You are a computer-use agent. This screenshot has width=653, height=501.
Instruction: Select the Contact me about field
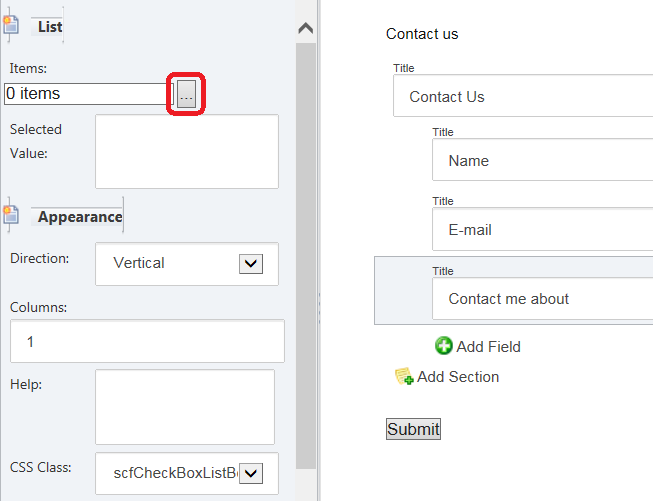coord(543,299)
